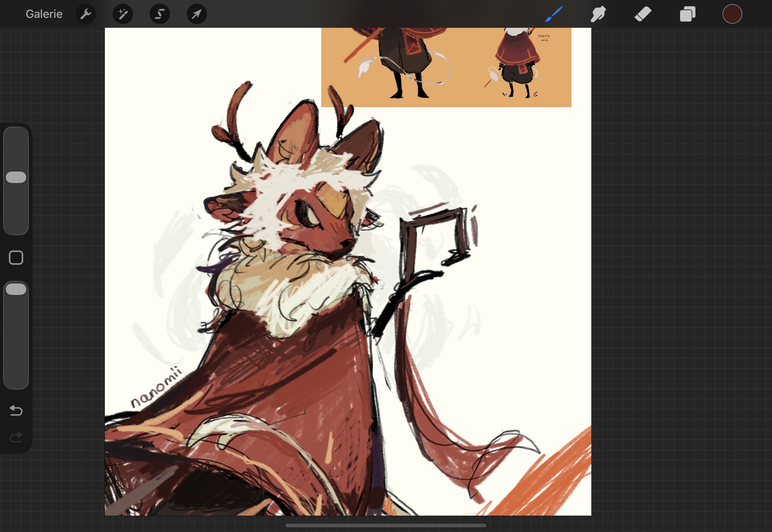Open the Layers panel

687,14
